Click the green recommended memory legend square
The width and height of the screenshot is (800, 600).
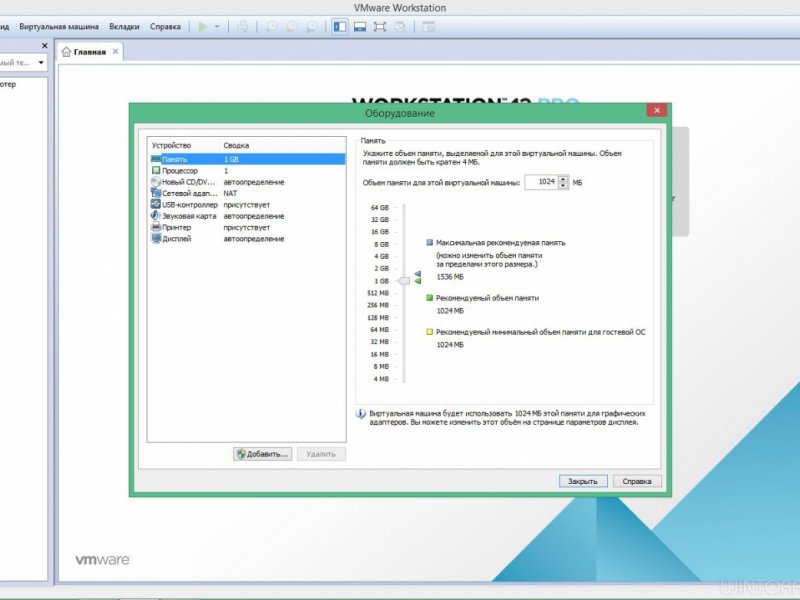click(430, 298)
